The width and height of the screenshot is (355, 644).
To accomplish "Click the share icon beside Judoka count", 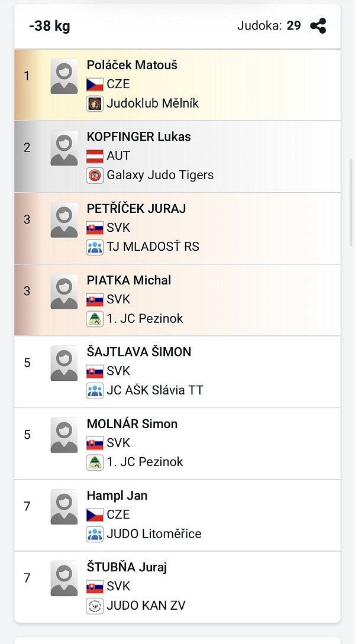I will point(318,26).
